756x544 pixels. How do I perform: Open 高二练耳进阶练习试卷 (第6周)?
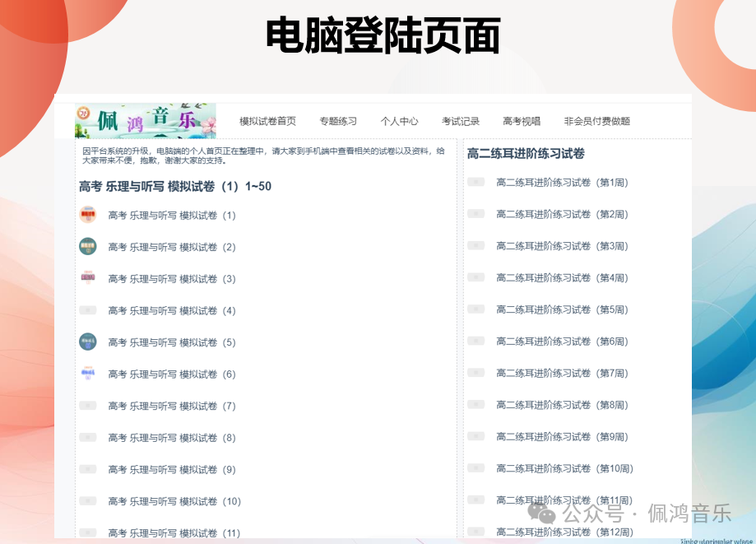pyautogui.click(x=562, y=342)
